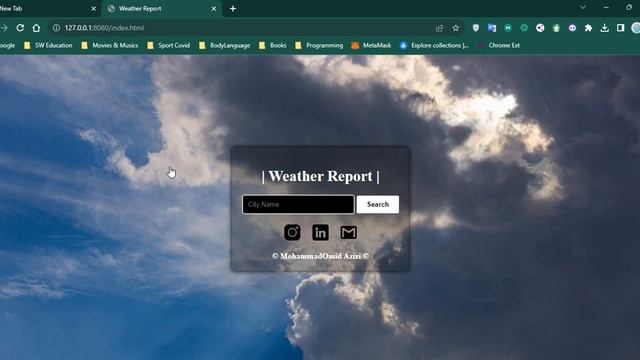The image size is (640, 360).
Task: Open the Chrome Ext bookmark
Action: (498, 45)
